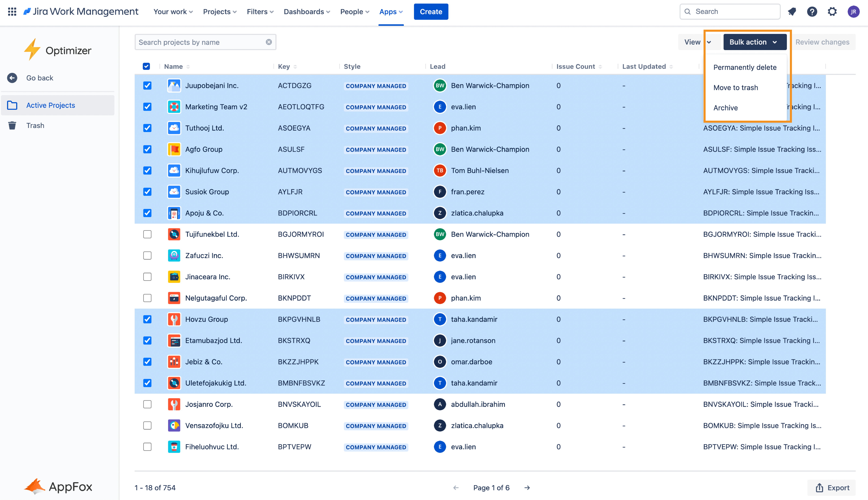Select Move to trash option
The height and width of the screenshot is (500, 868).
tap(735, 88)
